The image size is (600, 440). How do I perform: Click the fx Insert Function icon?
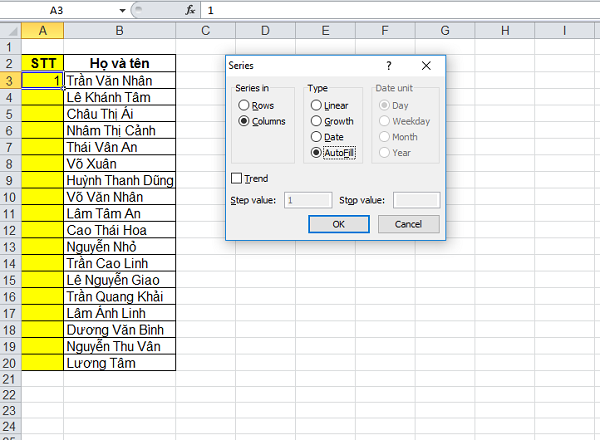[x=189, y=9]
